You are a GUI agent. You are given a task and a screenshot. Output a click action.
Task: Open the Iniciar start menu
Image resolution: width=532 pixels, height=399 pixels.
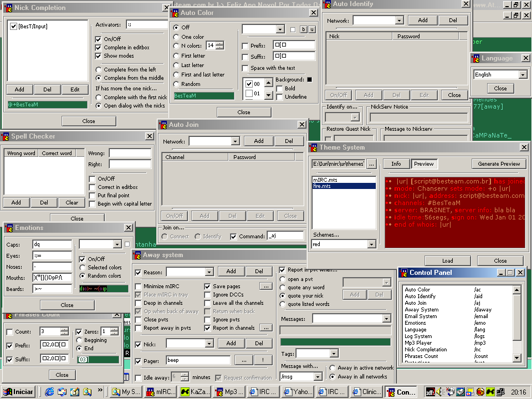[18, 392]
